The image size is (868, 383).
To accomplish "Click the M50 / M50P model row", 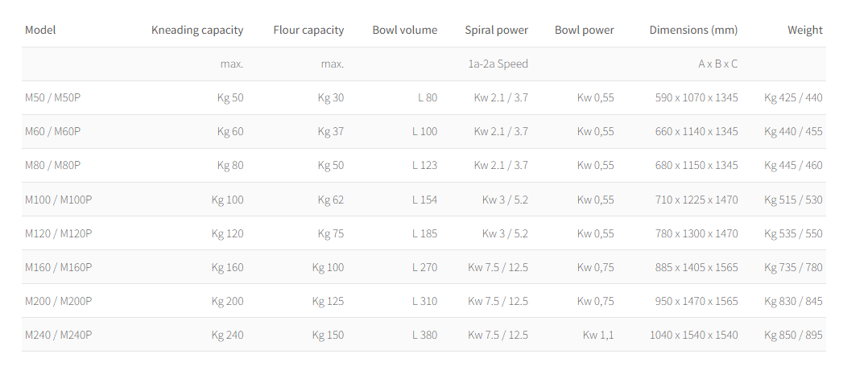I will pos(53,98).
